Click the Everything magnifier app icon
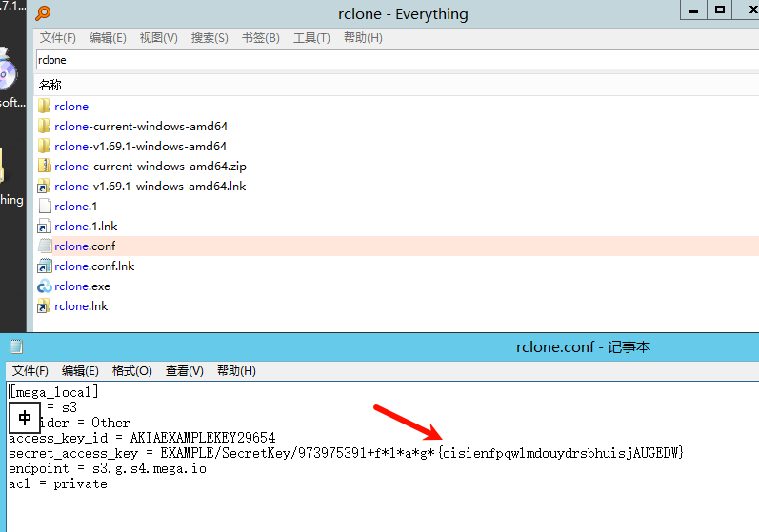Viewport: 759px width, 532px height. pos(43,13)
